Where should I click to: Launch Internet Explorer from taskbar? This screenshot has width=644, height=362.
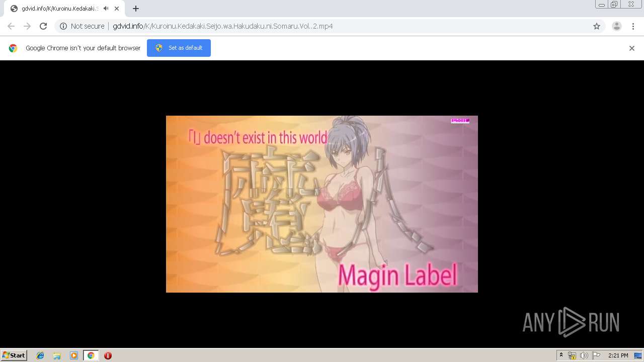[x=40, y=355]
